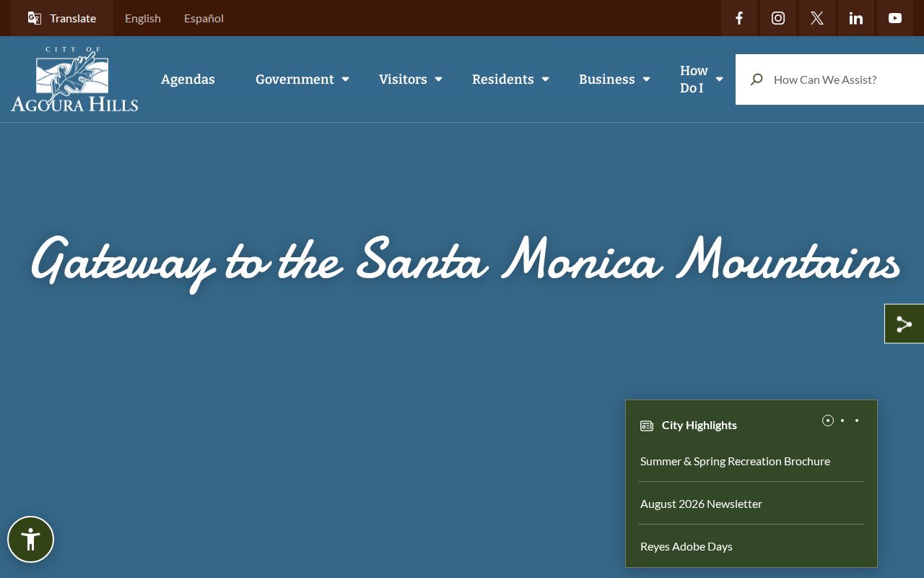Expand the How Do I dropdown arrow
Viewport: 924px width, 578px height.
pos(719,79)
